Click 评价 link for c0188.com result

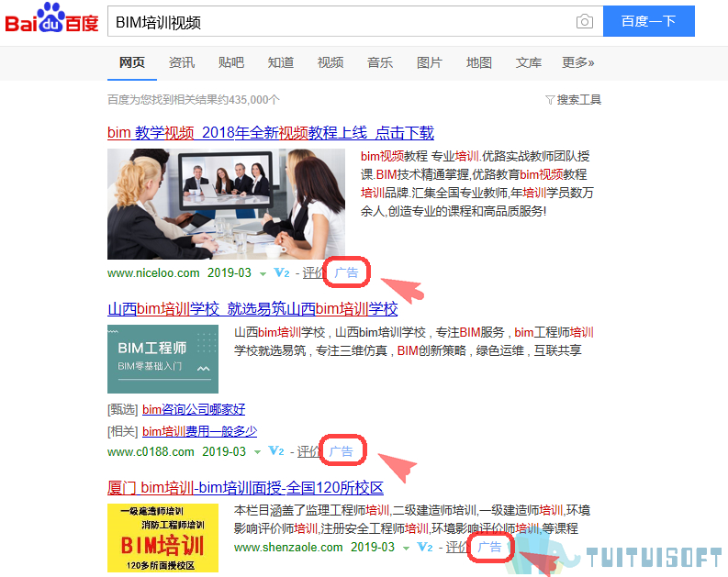click(308, 451)
